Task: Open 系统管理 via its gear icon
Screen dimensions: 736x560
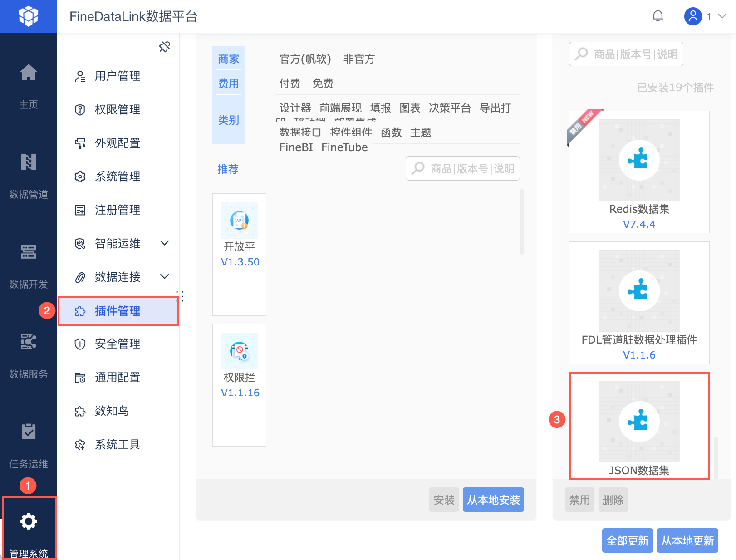Action: coord(80,177)
